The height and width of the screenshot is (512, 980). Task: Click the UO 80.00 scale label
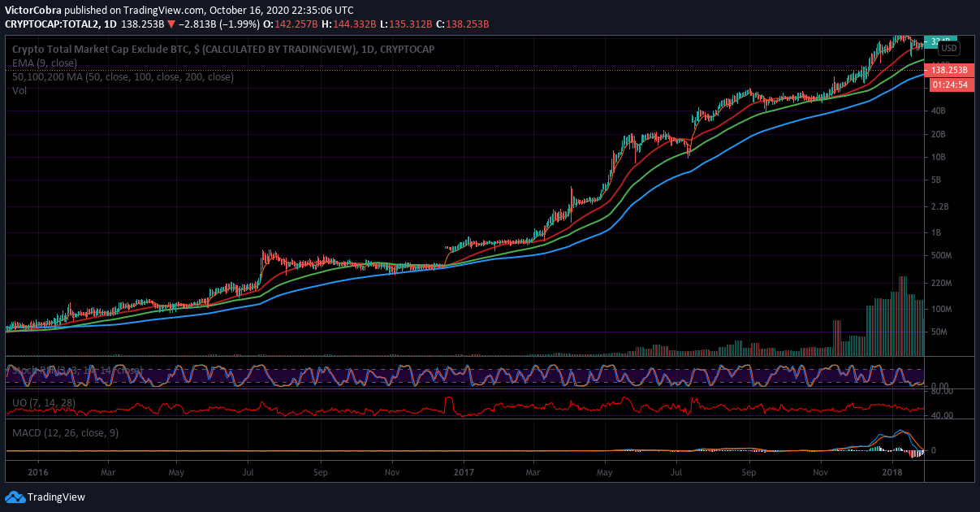tap(942, 392)
